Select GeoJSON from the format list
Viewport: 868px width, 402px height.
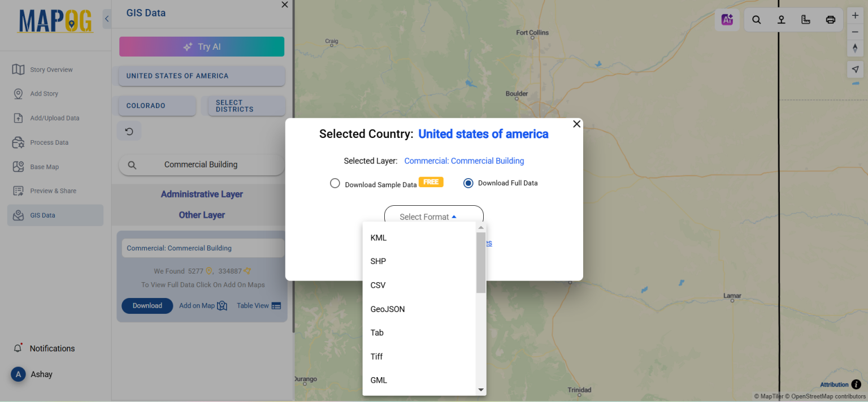[388, 309]
